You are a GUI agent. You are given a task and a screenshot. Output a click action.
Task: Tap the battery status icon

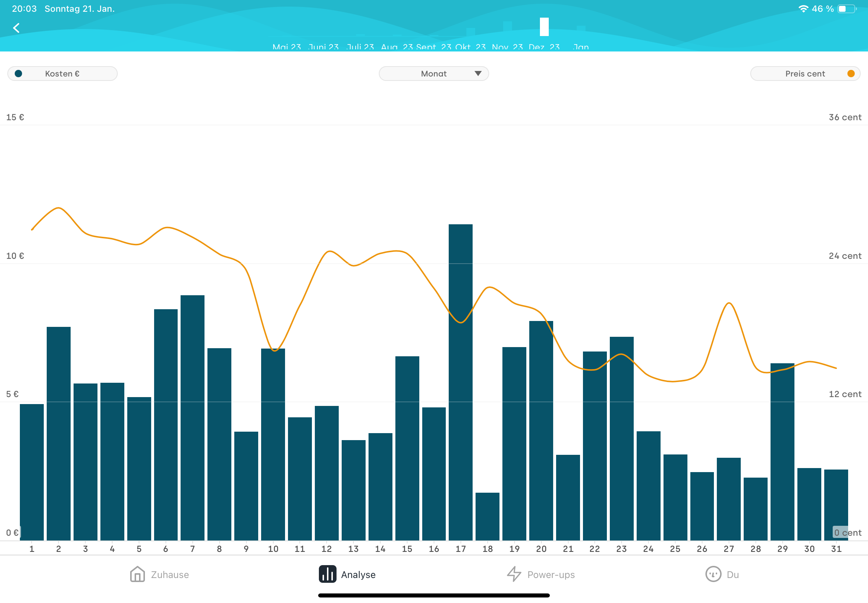click(x=847, y=9)
